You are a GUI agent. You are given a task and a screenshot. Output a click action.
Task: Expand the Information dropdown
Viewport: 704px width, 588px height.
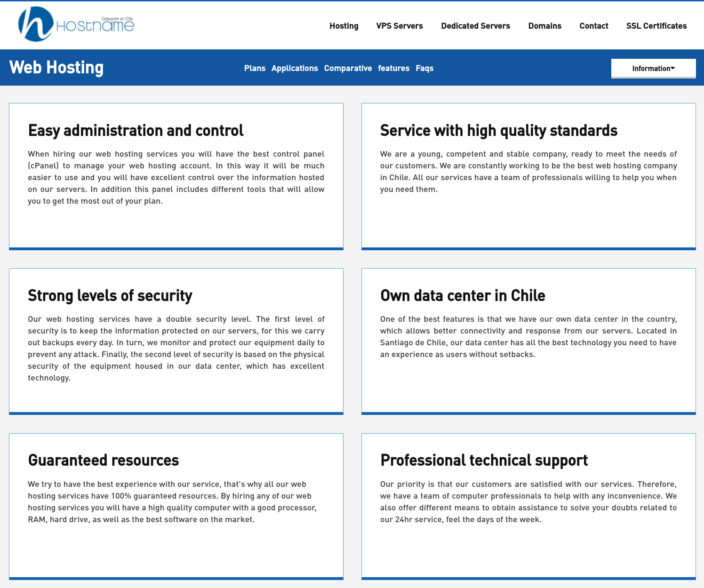tap(653, 69)
